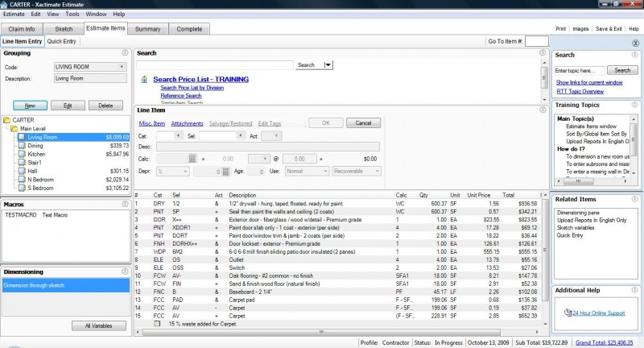This screenshot has width=644, height=348.
Task: Open the Cat field dropdown
Action: pos(178,135)
